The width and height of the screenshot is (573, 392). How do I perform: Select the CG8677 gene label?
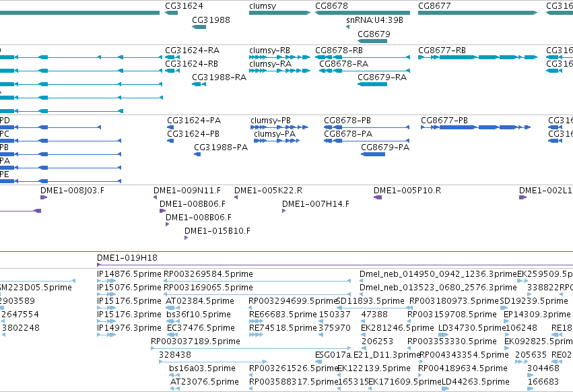[434, 6]
